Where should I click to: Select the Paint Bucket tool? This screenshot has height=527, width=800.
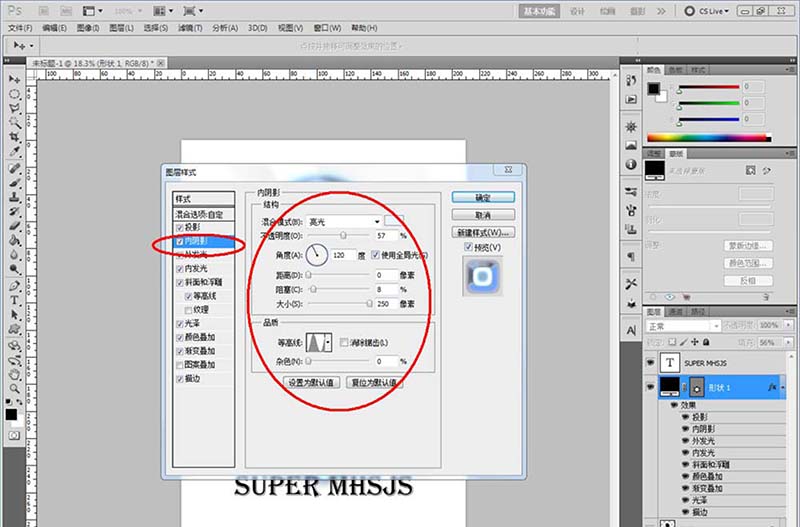pyautogui.click(x=14, y=240)
